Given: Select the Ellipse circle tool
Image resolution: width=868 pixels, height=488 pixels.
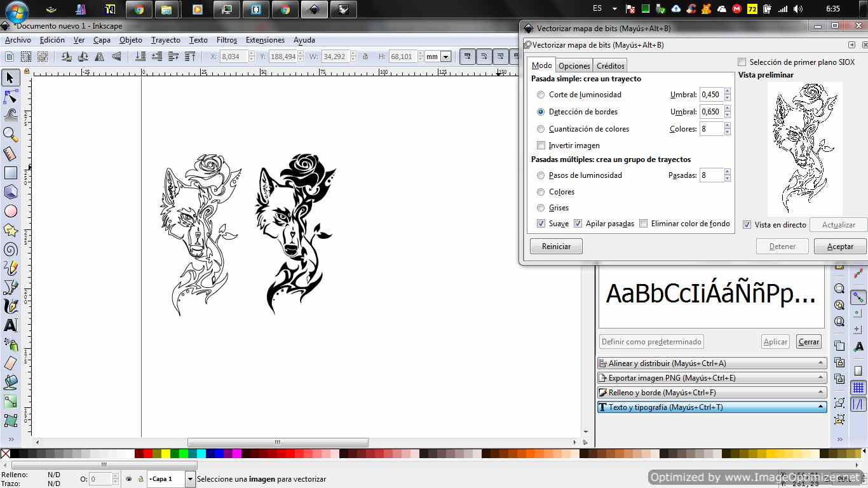Looking at the screenshot, I should [x=10, y=211].
